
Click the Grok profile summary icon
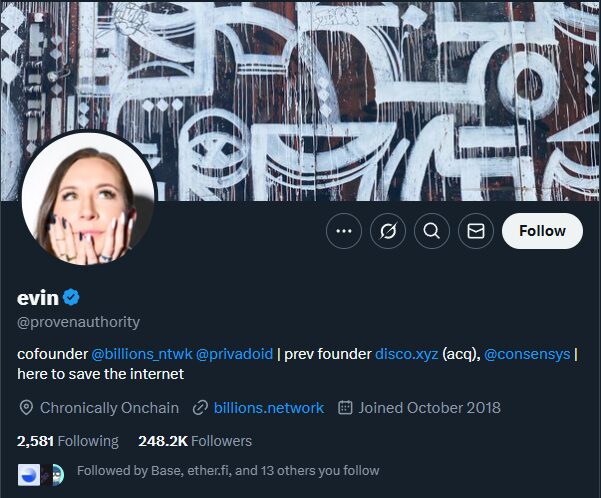388,231
